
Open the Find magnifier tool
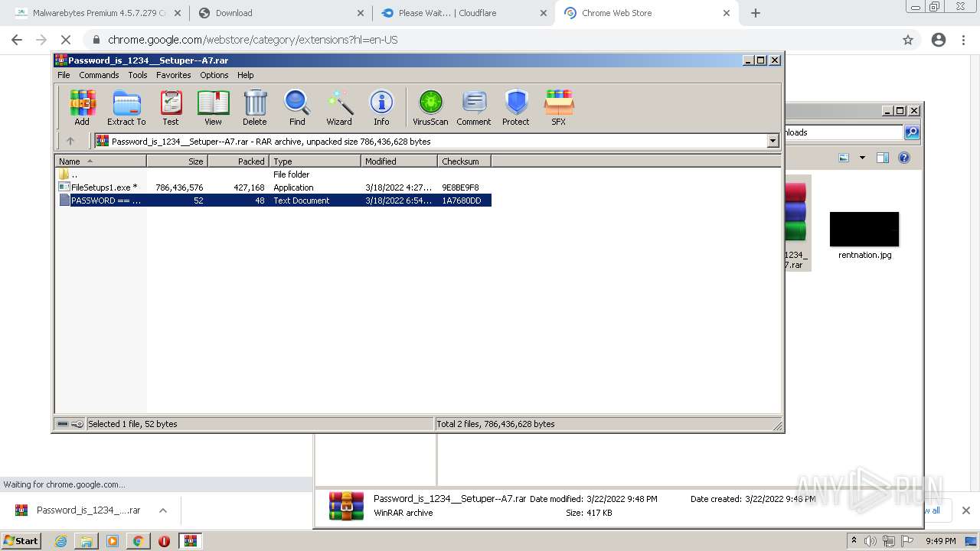297,108
